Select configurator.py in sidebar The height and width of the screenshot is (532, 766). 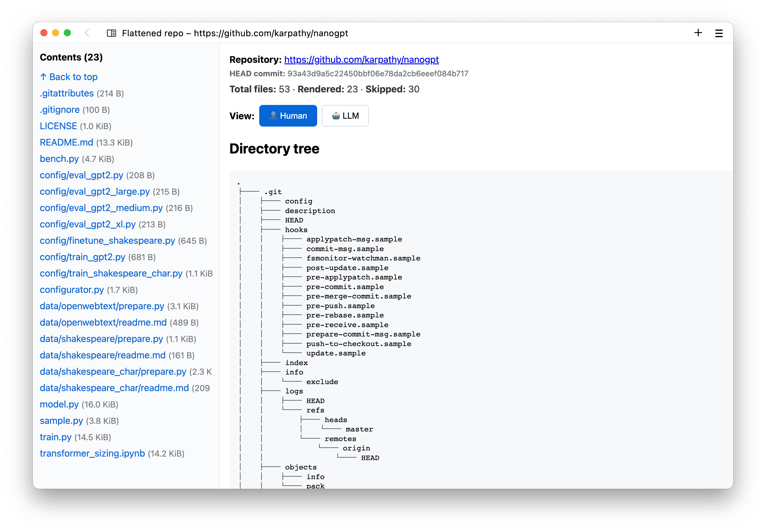[x=72, y=290]
